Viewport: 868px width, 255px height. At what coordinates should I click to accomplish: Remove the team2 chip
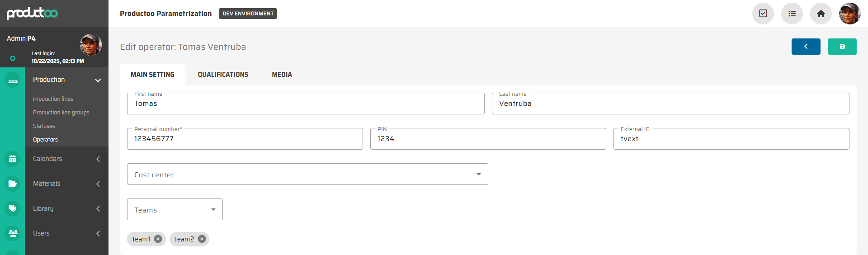click(x=202, y=239)
